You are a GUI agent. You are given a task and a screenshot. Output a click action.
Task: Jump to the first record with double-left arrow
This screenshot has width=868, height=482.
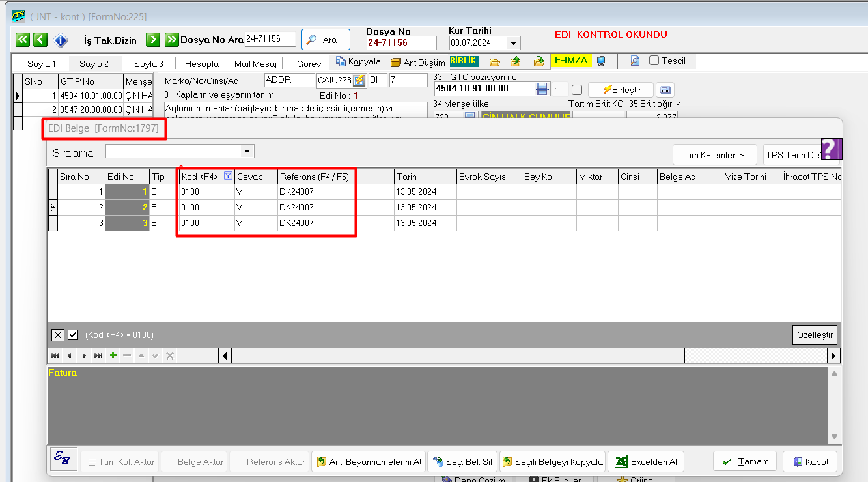pyautogui.click(x=23, y=40)
